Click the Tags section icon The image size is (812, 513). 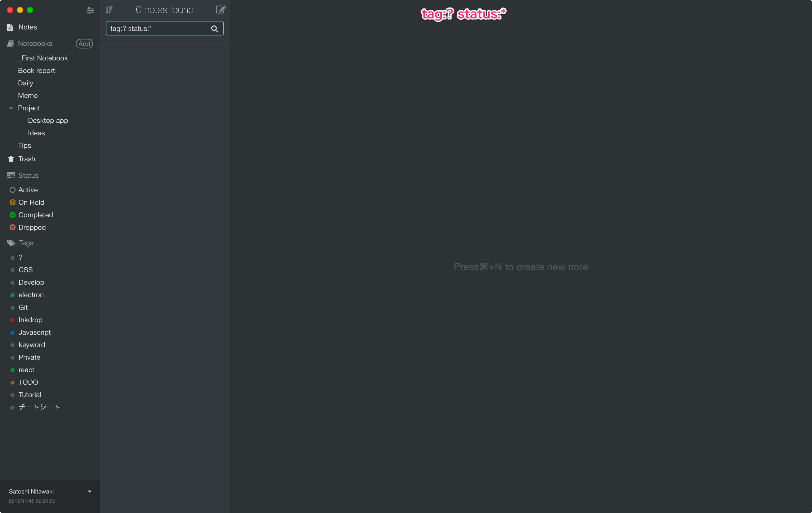pyautogui.click(x=11, y=243)
